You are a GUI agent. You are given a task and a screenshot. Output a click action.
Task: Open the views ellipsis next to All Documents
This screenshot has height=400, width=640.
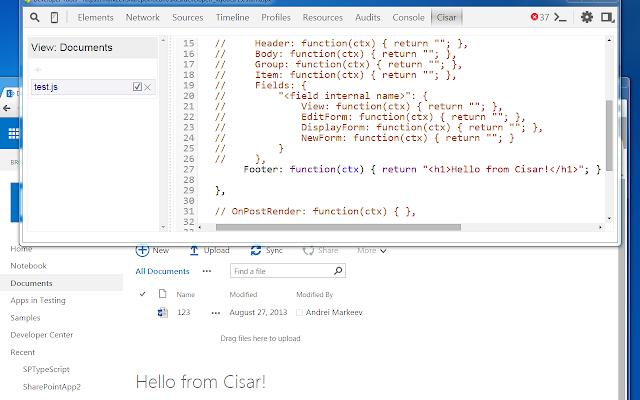(x=207, y=271)
